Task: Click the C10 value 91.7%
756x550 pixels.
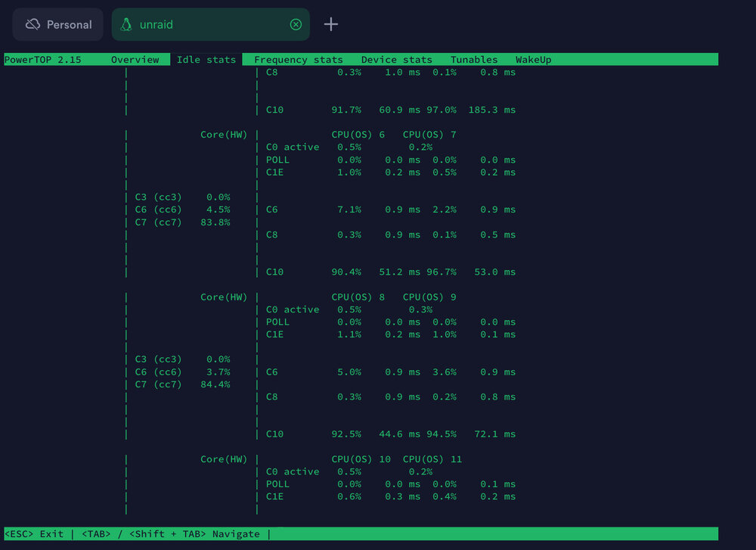Action: click(346, 110)
